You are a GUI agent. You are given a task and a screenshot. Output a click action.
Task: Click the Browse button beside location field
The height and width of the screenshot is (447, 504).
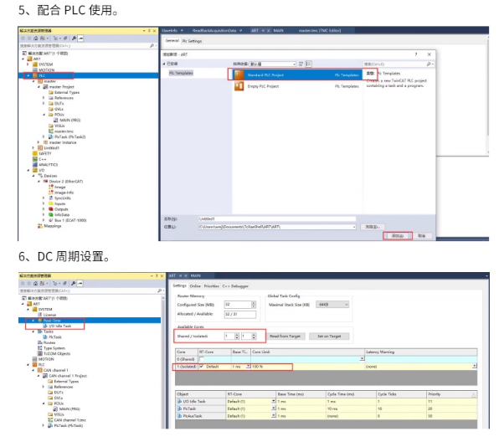(373, 227)
